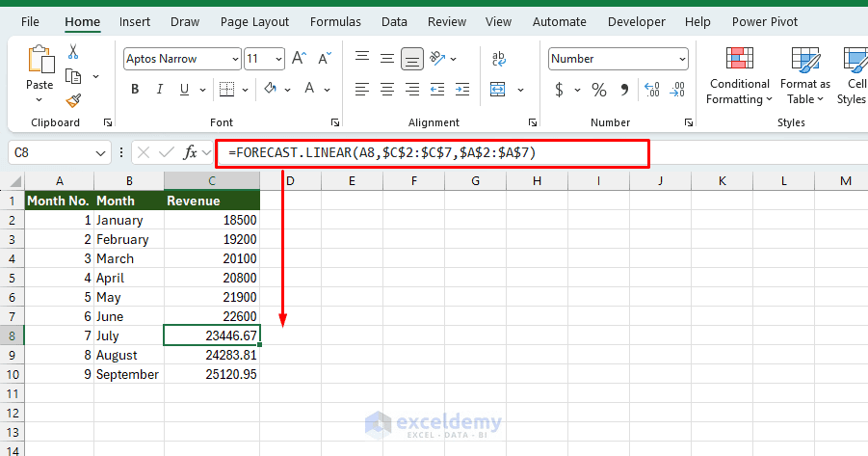Toggle underline formatting
Image resolution: width=868 pixels, height=456 pixels.
point(184,90)
